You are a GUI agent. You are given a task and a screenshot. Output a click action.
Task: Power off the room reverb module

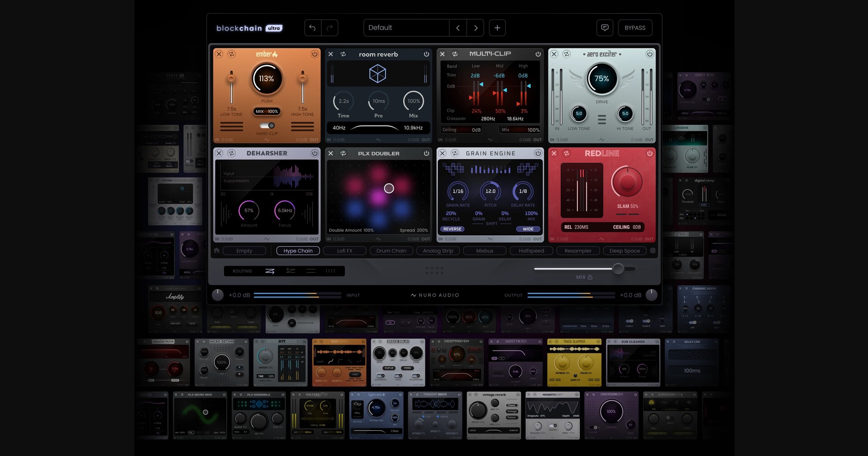[x=426, y=54]
